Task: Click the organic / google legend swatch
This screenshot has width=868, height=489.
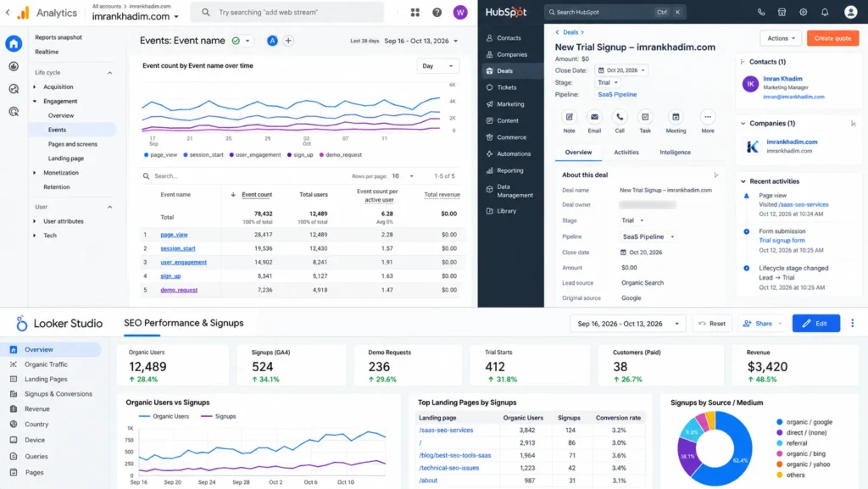Action: tap(780, 422)
